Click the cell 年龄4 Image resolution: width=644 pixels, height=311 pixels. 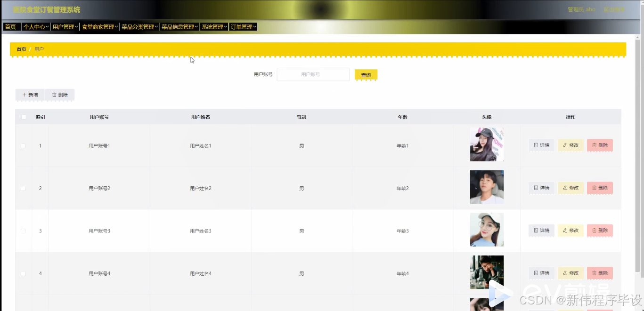click(x=403, y=273)
